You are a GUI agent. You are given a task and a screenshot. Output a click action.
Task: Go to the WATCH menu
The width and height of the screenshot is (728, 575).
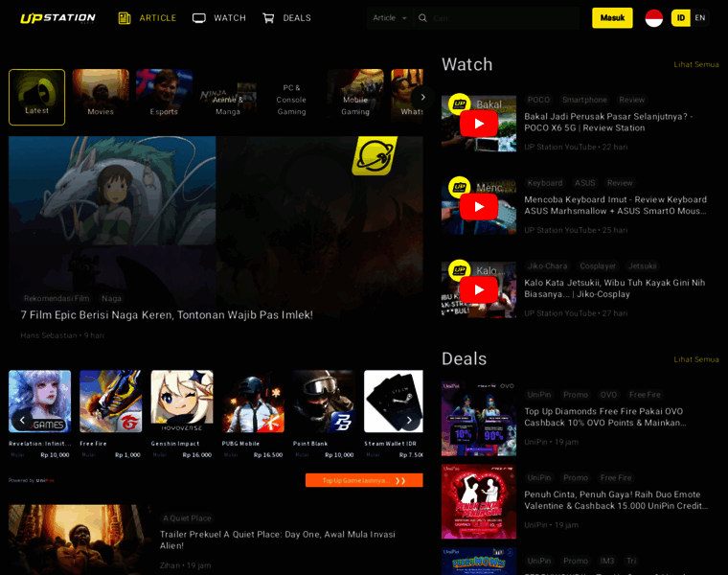tap(230, 18)
